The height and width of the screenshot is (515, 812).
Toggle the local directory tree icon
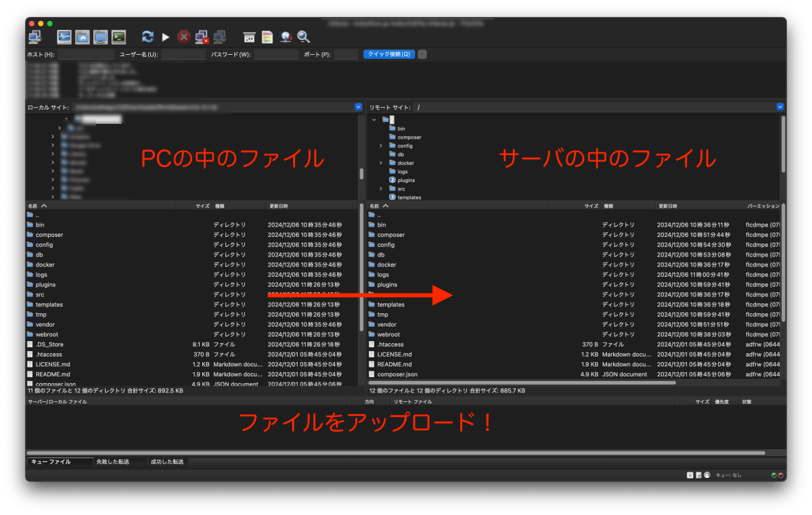point(83,37)
